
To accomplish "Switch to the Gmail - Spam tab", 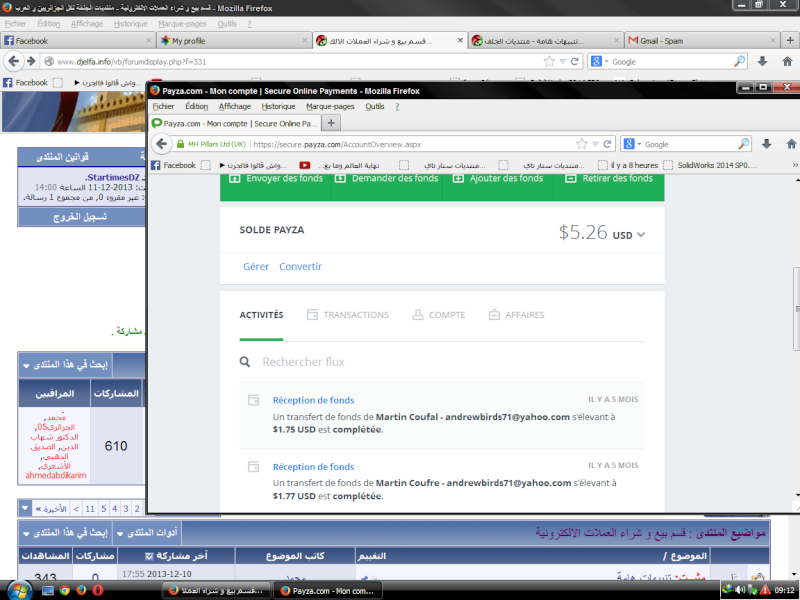I will [x=702, y=40].
